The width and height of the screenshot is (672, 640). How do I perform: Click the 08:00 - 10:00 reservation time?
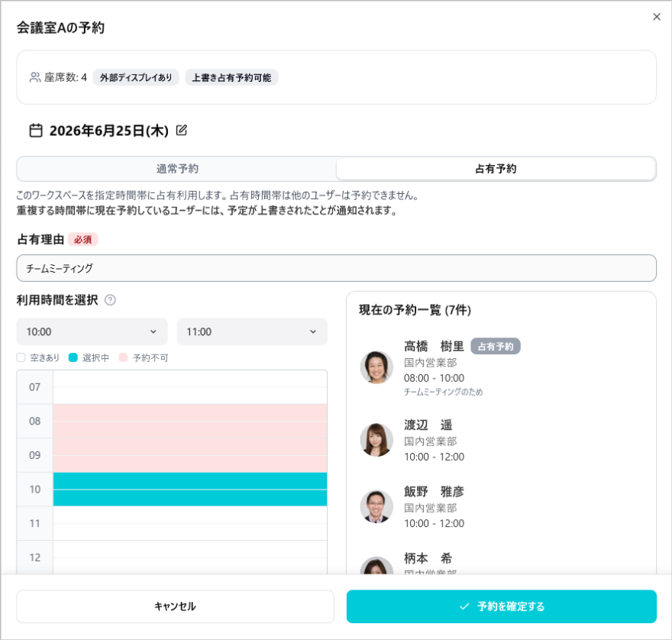click(x=434, y=378)
